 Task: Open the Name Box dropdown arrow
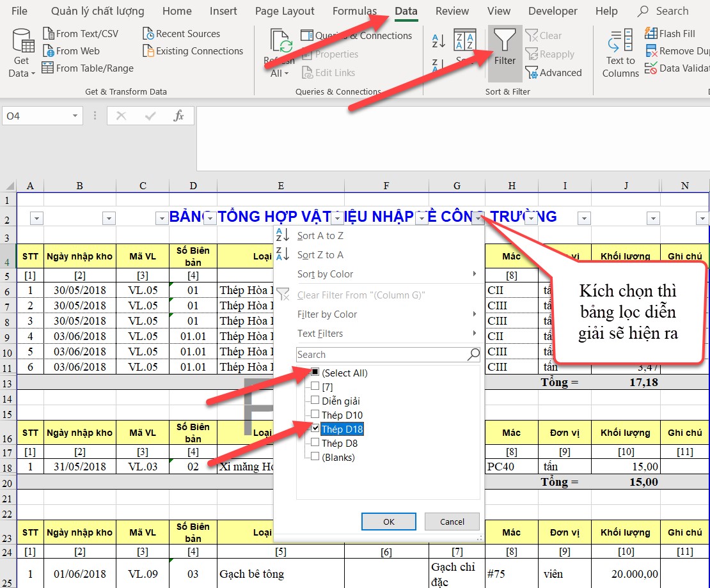(75, 116)
